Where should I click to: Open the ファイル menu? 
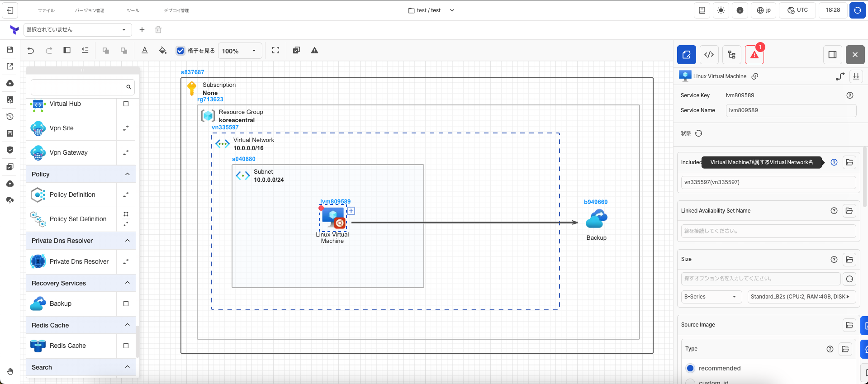pos(46,10)
